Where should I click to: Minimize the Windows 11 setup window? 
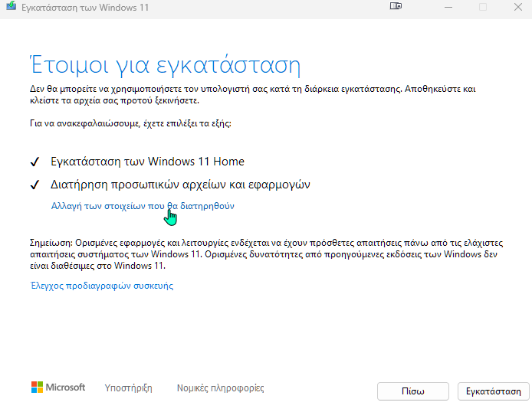pyautogui.click(x=448, y=7)
